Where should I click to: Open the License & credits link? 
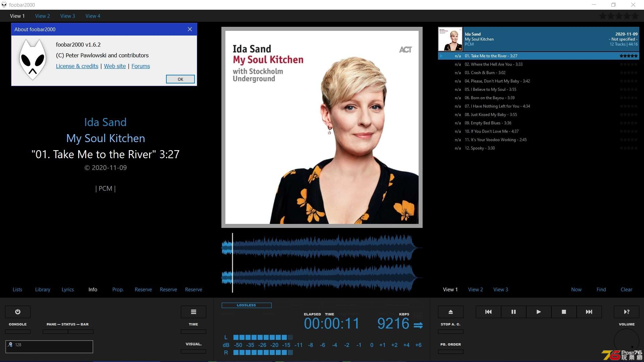[77, 66]
